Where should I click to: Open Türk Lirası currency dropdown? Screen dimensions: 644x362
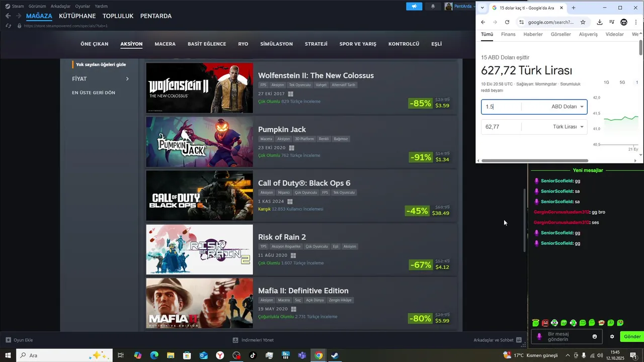[569, 127]
